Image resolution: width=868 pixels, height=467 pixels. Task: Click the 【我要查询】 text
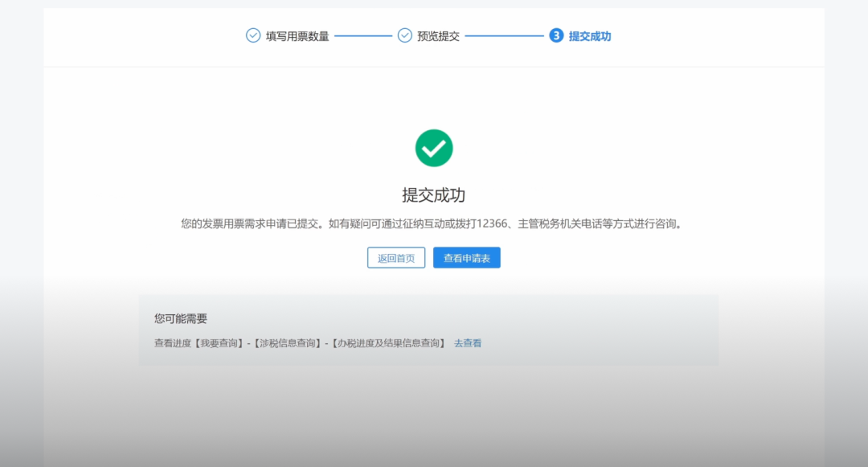219,343
